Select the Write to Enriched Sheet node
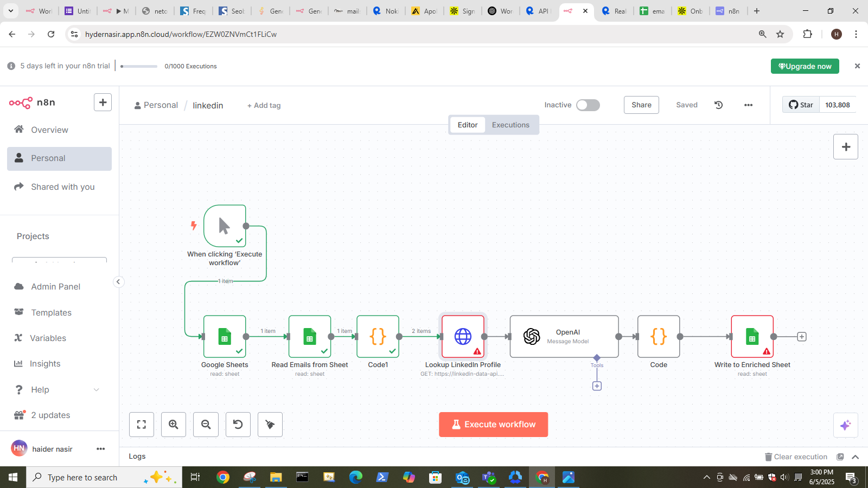This screenshot has width=868, height=488. click(752, 337)
